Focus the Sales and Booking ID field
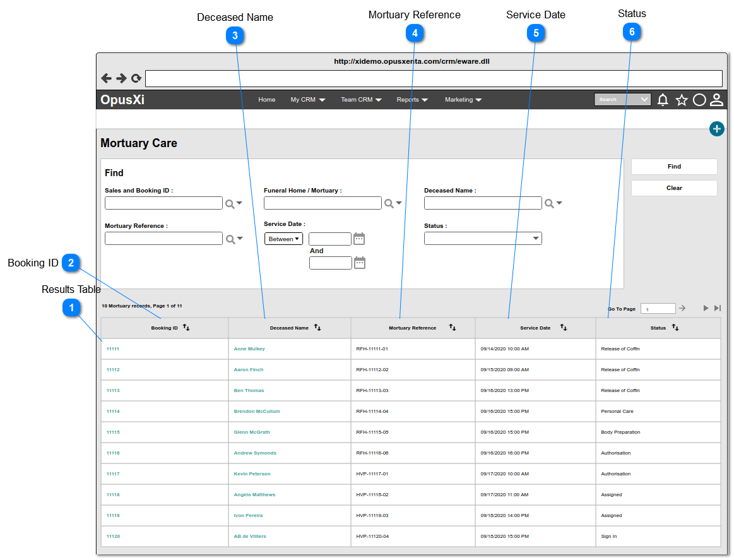The height and width of the screenshot is (560, 734). tap(163, 203)
